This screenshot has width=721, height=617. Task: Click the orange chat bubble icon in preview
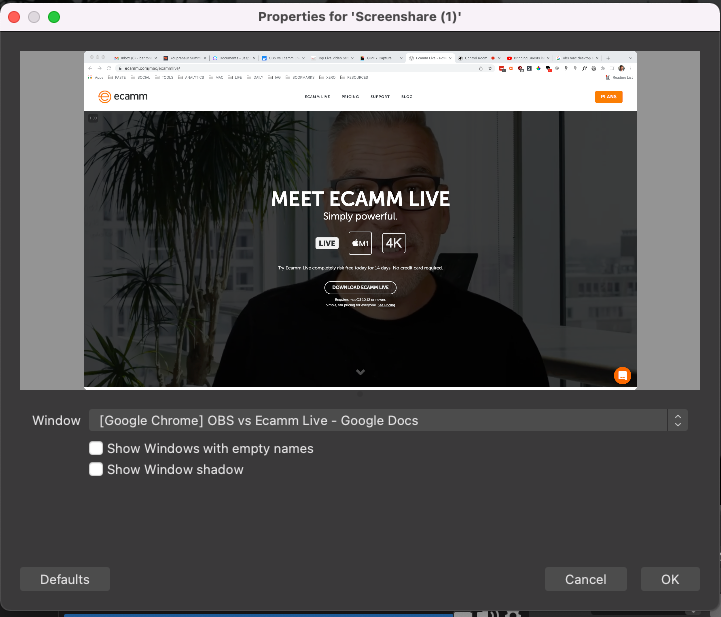coord(622,375)
